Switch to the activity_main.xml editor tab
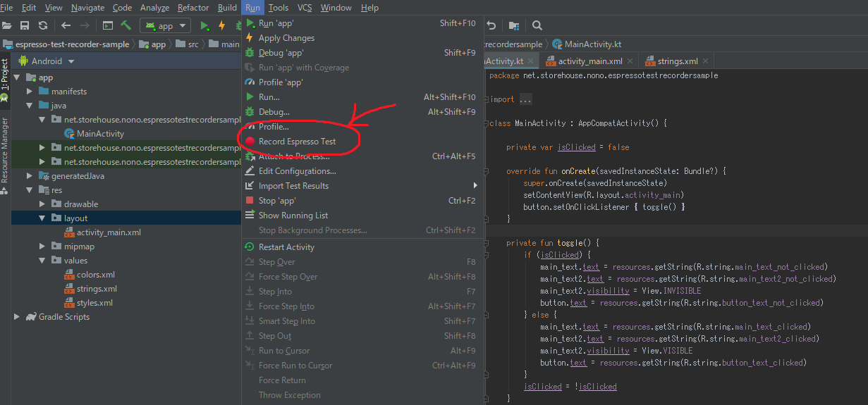868x405 pixels. pyautogui.click(x=589, y=61)
